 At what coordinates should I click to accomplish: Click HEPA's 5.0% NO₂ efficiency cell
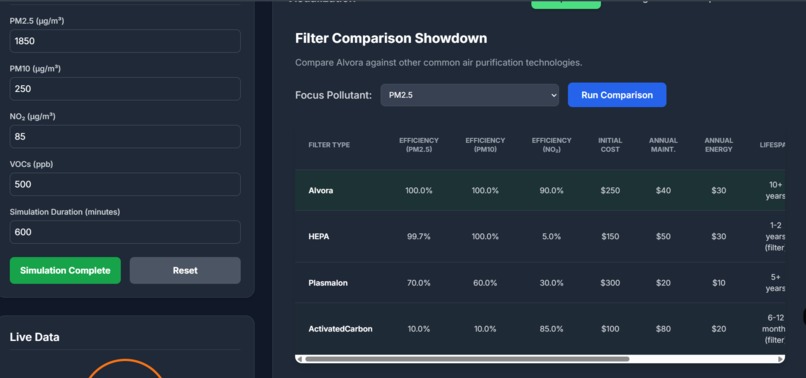(552, 237)
